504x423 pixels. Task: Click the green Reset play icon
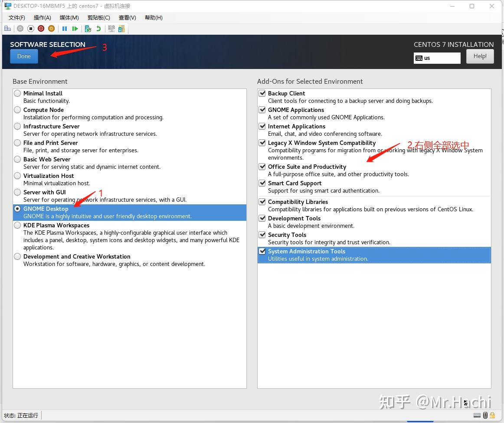(x=75, y=29)
